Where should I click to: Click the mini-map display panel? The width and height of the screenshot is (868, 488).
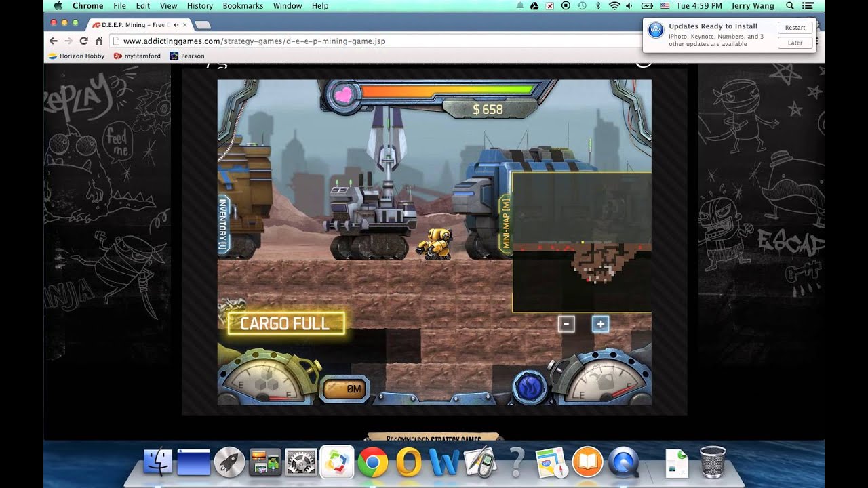click(x=582, y=242)
